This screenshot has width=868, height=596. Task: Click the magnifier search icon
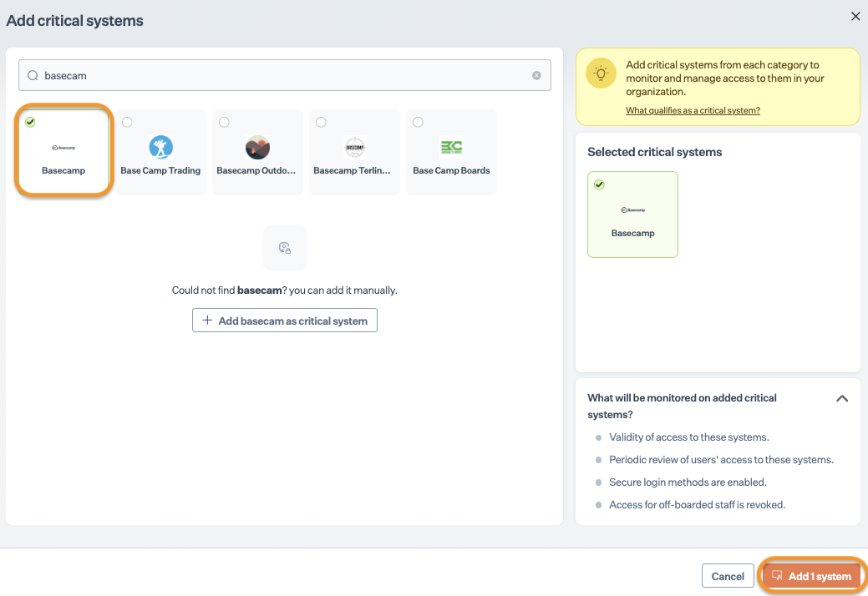[33, 76]
